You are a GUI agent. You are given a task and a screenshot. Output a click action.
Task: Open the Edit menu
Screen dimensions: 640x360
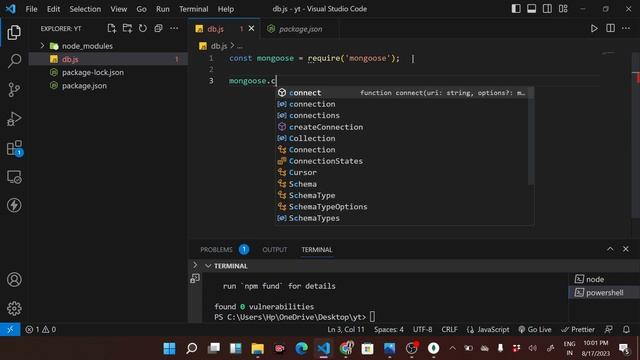[x=53, y=9]
